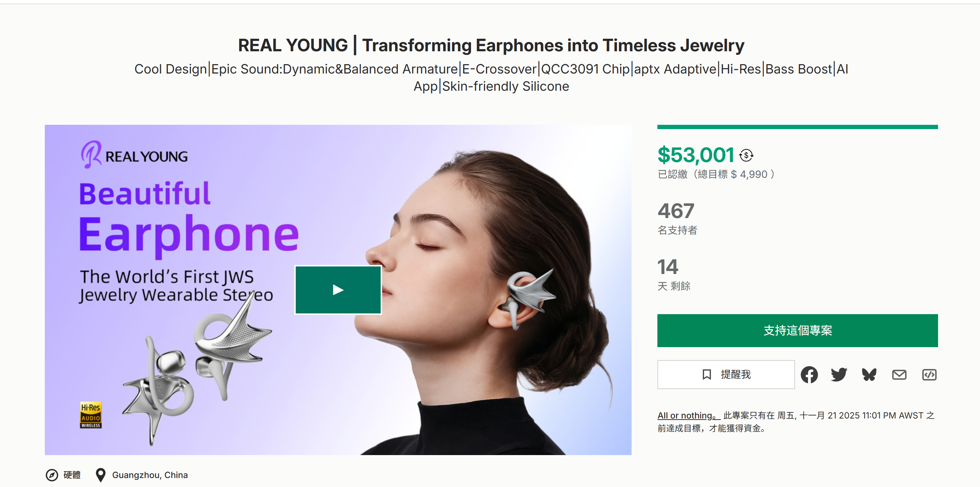Click the Hi-Res Audio Wireless badge
Viewport: 980px width, 487px height.
[x=91, y=415]
